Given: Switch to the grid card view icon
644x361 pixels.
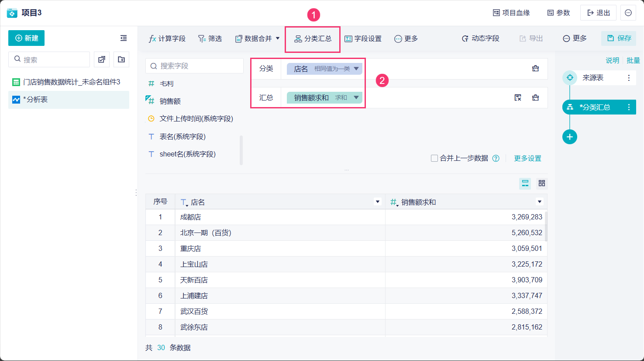Looking at the screenshot, I should coord(542,183).
